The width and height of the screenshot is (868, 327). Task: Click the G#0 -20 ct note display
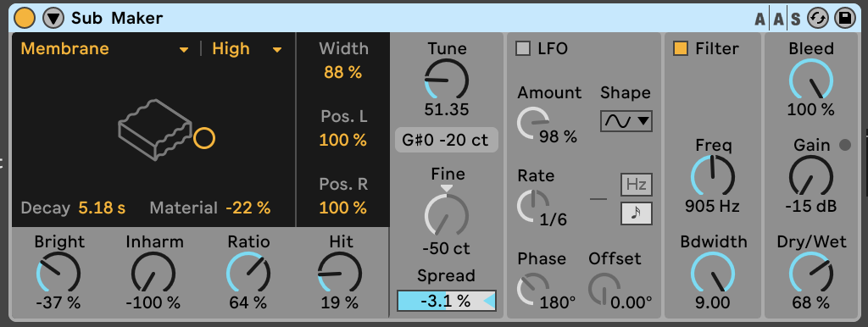tap(446, 140)
